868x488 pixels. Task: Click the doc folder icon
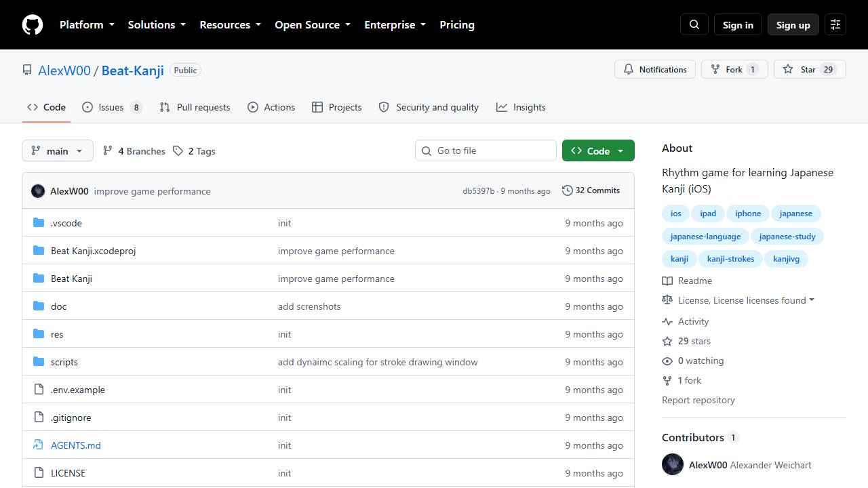tap(39, 306)
